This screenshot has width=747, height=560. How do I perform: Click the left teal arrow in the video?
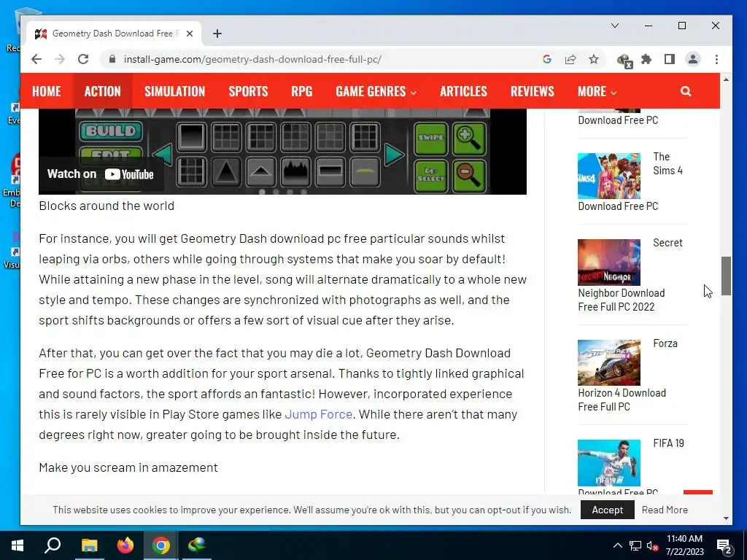click(163, 155)
